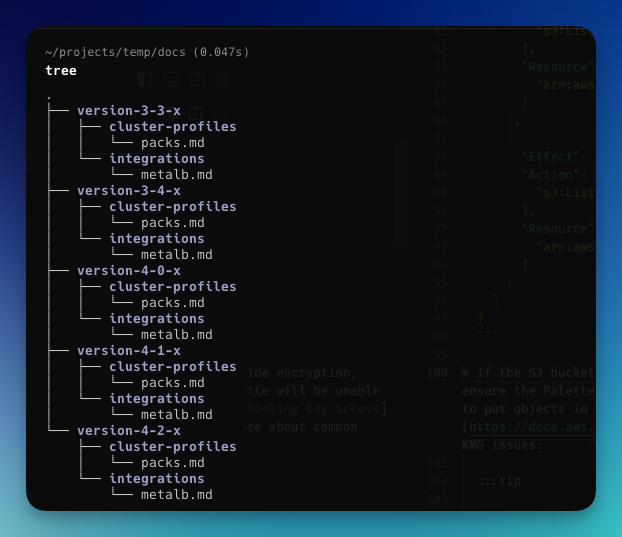Click the 'KMS issues.' text in editor
Viewport: 622px width, 537px height.
[x=502, y=445]
